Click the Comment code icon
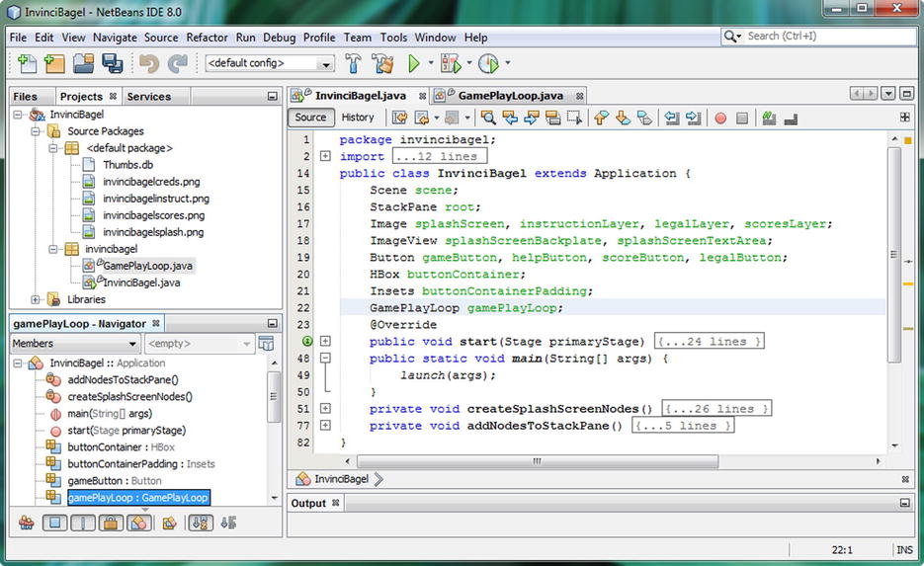 tap(769, 118)
